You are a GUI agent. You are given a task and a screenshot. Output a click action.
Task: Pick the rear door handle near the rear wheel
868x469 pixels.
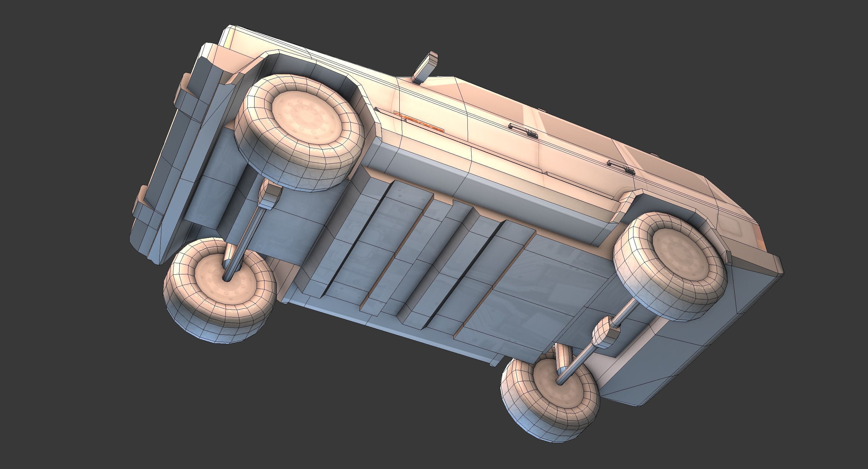pyautogui.click(x=621, y=167)
